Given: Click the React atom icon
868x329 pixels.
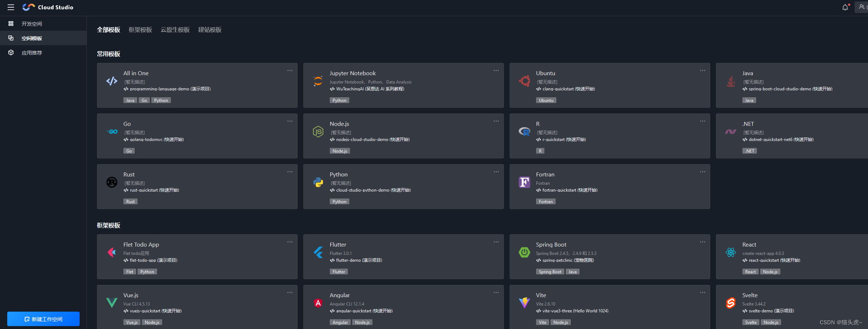Looking at the screenshot, I should pyautogui.click(x=731, y=252).
